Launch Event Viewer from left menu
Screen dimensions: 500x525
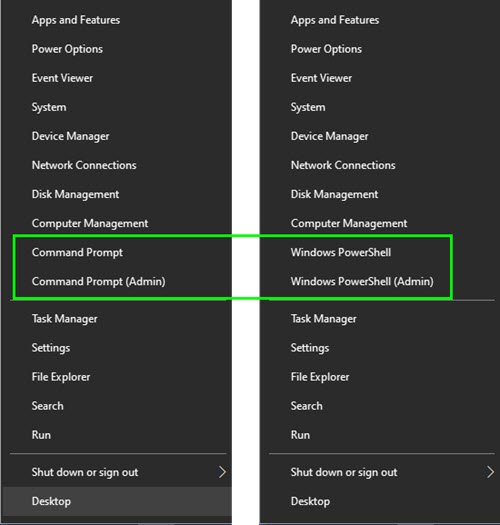tap(62, 78)
